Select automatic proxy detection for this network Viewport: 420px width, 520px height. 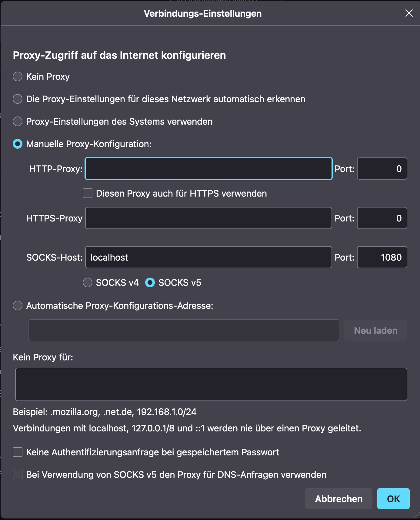[x=18, y=99]
